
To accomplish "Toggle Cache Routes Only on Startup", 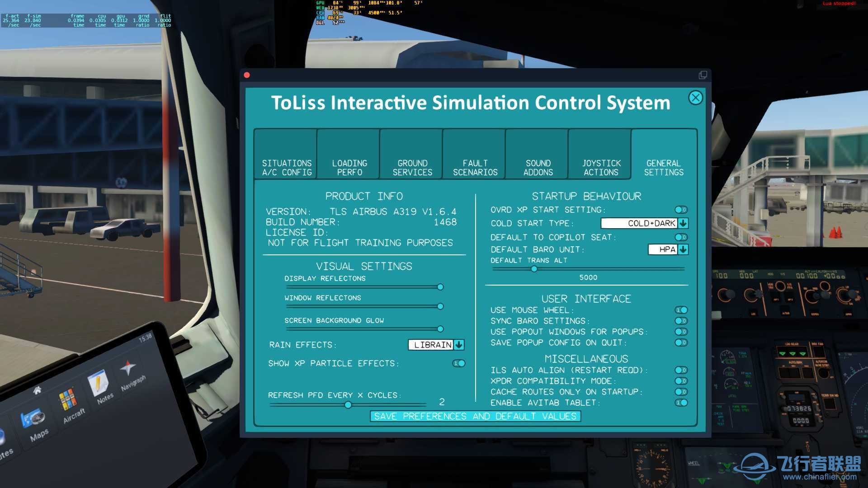I will pos(681,392).
